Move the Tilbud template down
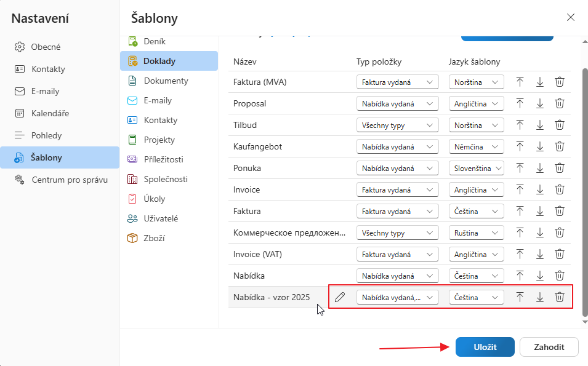 coord(539,125)
